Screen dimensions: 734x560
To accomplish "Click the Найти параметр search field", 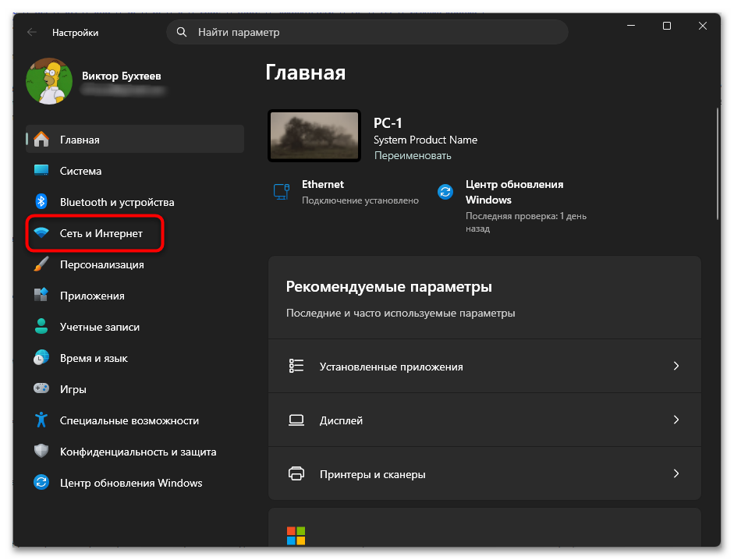I will pos(367,32).
